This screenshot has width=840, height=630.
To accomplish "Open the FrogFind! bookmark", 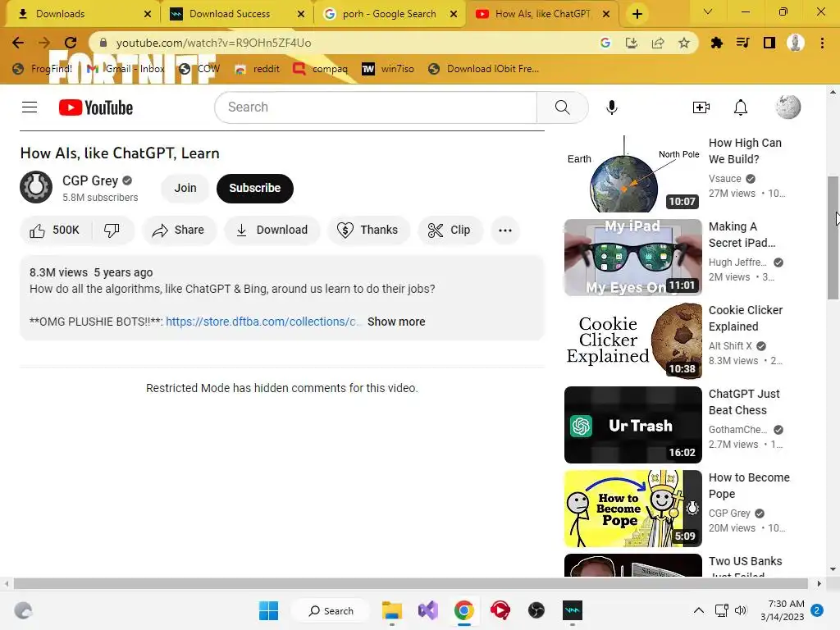I will [x=43, y=69].
